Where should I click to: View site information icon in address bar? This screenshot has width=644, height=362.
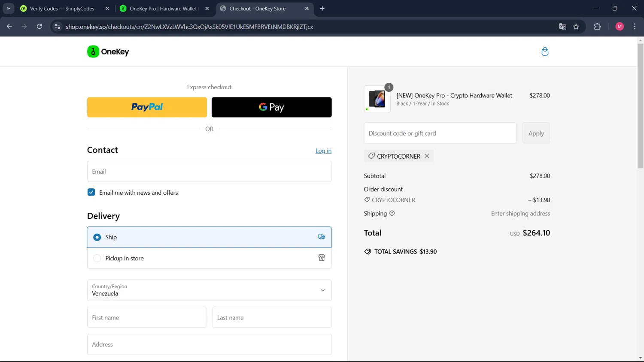[x=58, y=27]
